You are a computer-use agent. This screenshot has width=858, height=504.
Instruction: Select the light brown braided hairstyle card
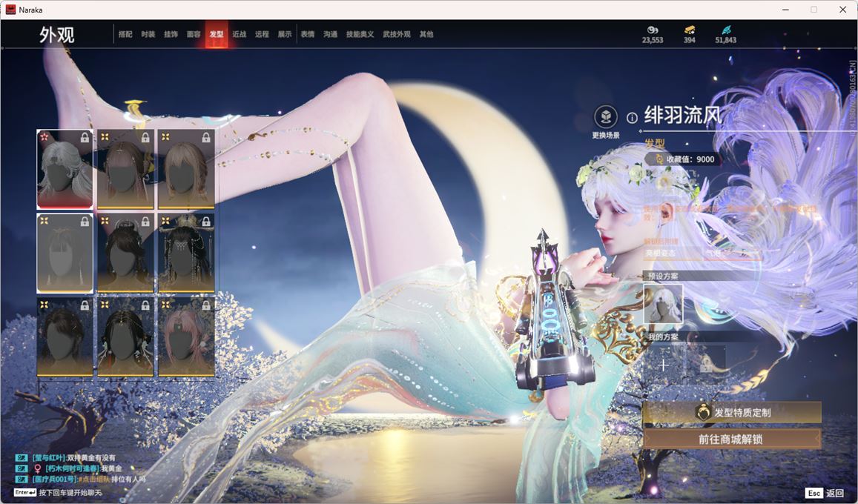coord(186,169)
